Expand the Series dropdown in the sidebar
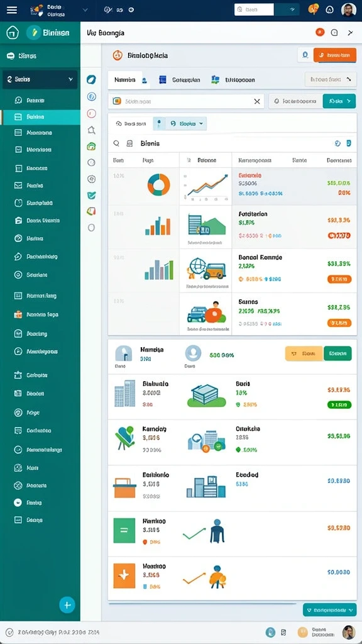Viewport: 362px width, 644px height. [x=40, y=79]
